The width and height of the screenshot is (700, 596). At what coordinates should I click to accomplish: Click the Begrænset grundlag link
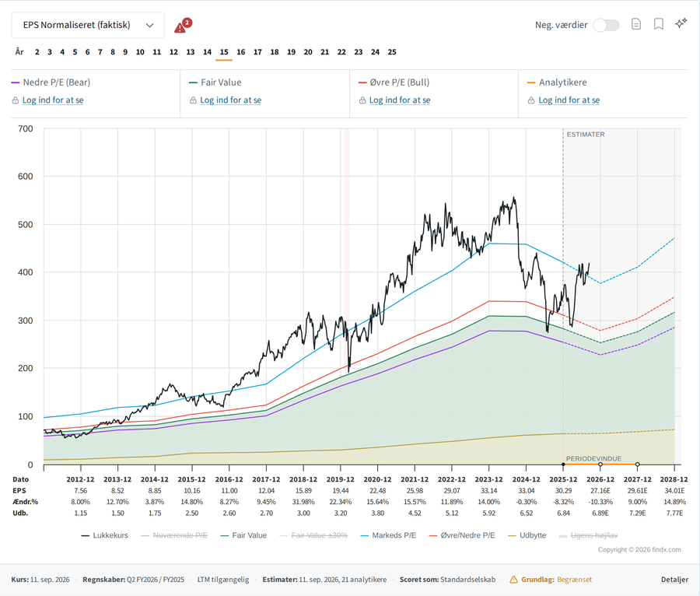pyautogui.click(x=574, y=580)
